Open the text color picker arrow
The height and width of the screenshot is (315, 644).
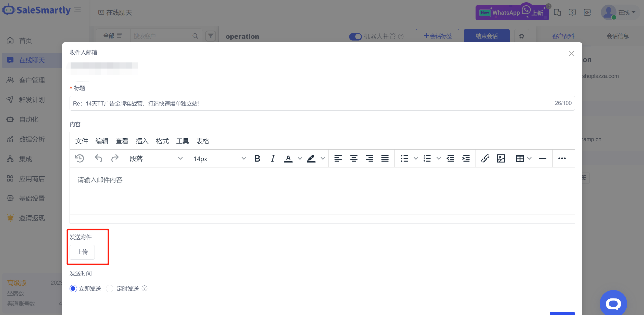pyautogui.click(x=300, y=159)
